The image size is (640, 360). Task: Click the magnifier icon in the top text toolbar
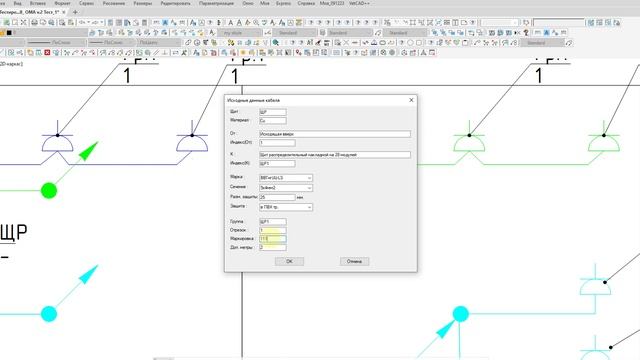pyautogui.click(x=256, y=22)
